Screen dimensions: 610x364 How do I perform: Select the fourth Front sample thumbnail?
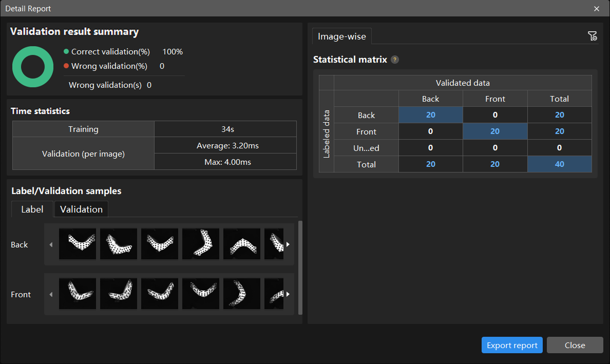201,294
